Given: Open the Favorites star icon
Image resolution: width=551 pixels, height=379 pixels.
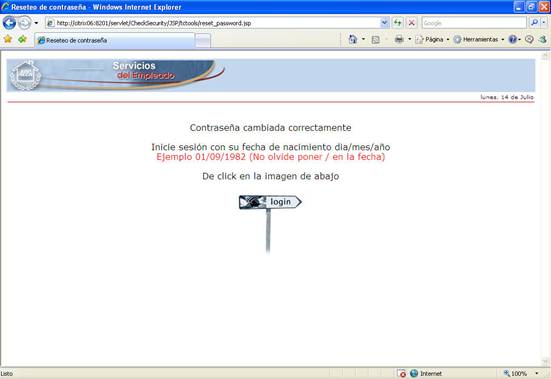Looking at the screenshot, I should (x=8, y=39).
